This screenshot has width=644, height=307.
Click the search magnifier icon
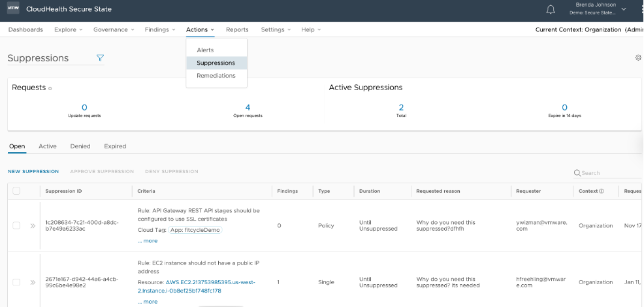(x=577, y=173)
